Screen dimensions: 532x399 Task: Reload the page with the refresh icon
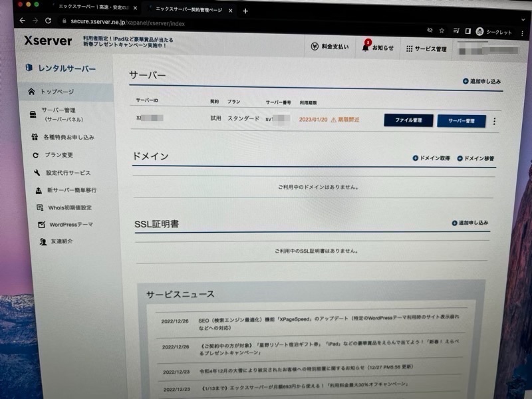pyautogui.click(x=48, y=21)
